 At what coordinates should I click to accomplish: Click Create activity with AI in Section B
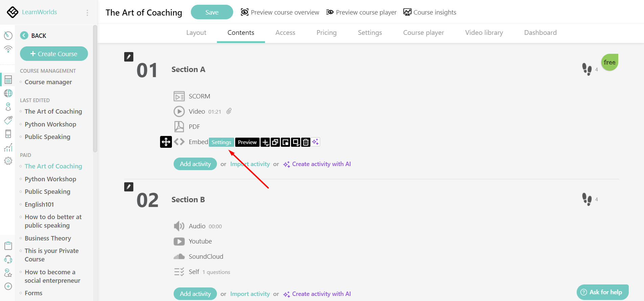[x=321, y=294]
